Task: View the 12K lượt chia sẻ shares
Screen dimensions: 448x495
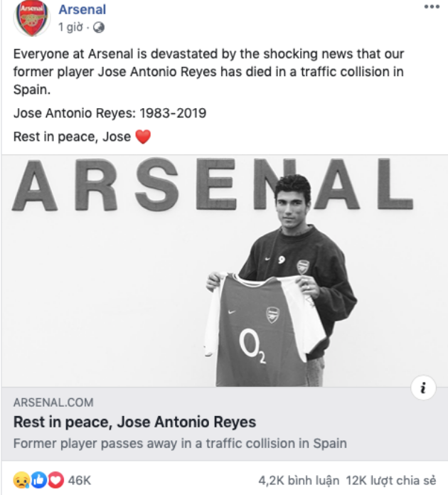Action: [x=394, y=480]
